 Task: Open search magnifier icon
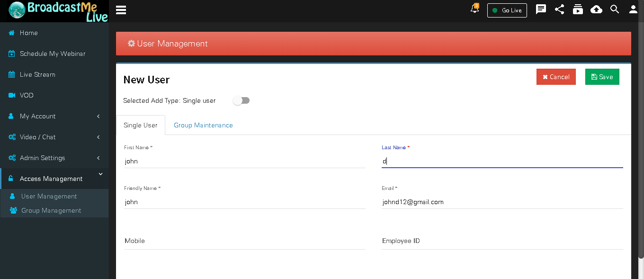coord(615,9)
